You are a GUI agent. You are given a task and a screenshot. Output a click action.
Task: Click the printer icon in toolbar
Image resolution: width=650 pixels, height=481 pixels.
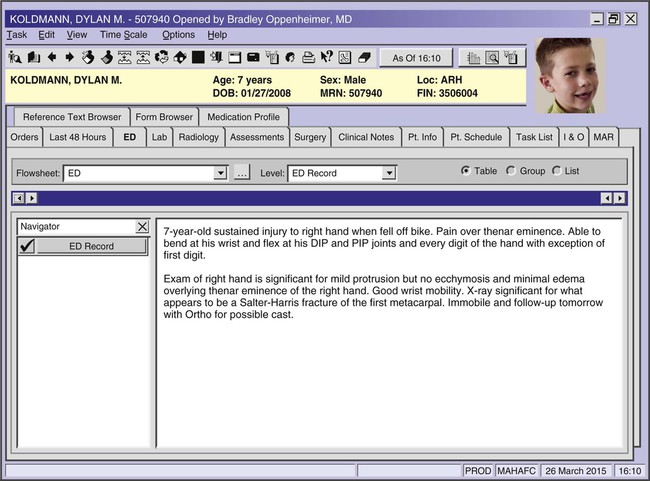click(x=307, y=57)
